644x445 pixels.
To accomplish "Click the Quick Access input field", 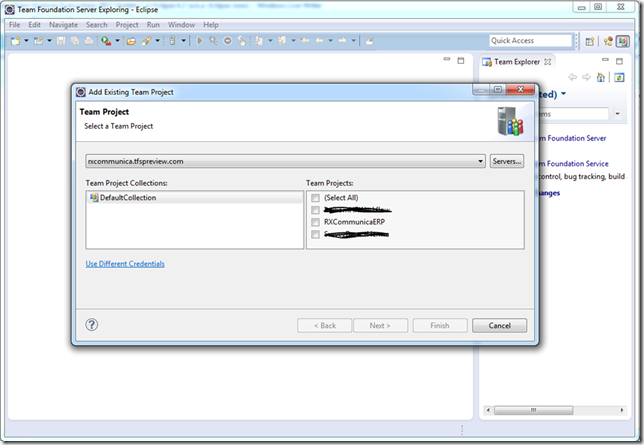I will click(x=530, y=40).
